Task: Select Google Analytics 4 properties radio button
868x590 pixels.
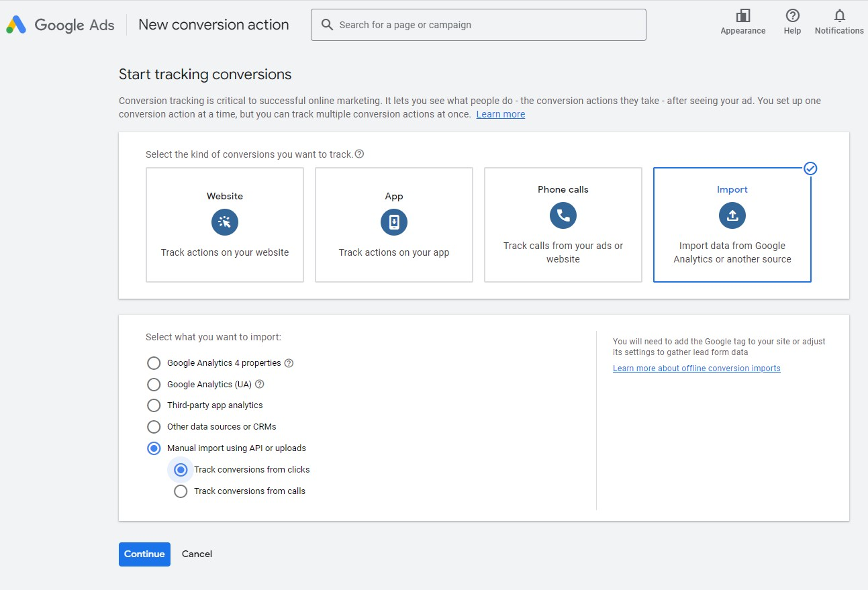Action: 154,363
